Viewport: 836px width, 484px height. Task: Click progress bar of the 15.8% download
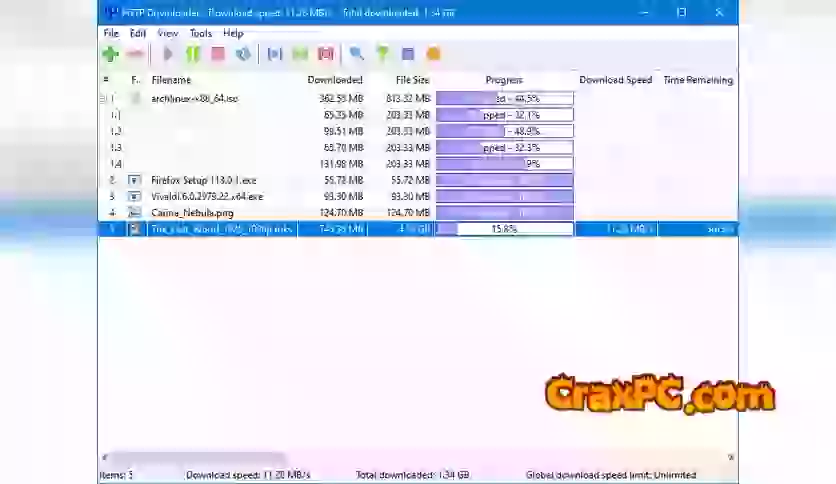[x=504, y=229]
